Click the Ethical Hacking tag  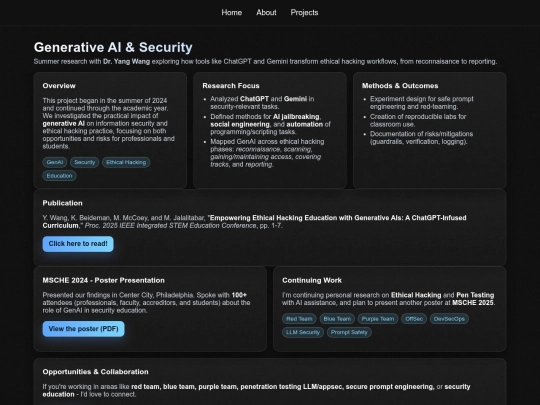(126, 162)
